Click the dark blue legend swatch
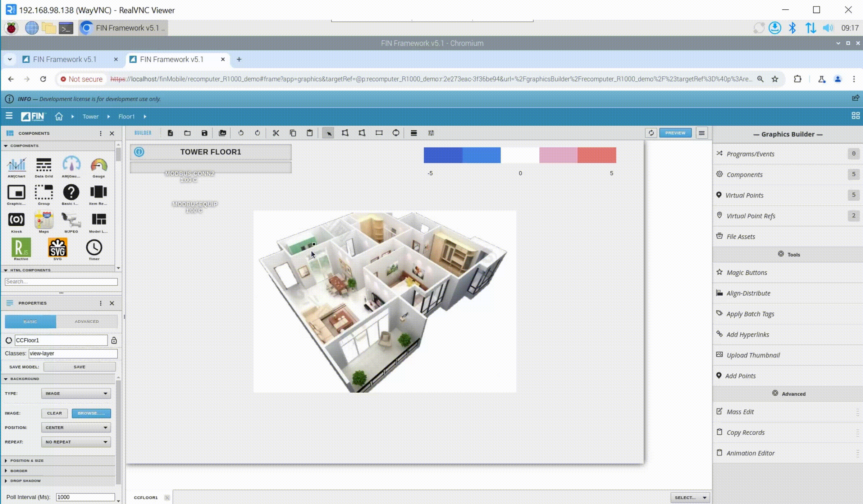The image size is (863, 504). click(x=443, y=155)
